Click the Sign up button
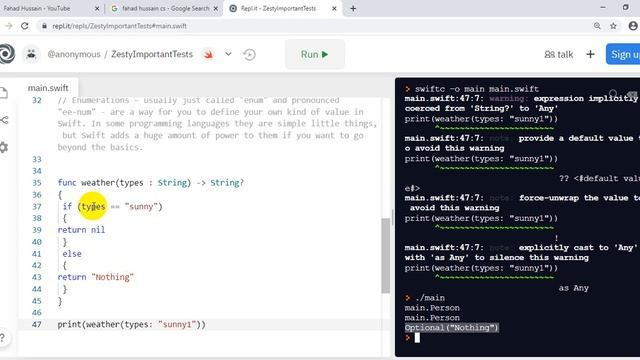640x360 pixels. click(x=623, y=54)
